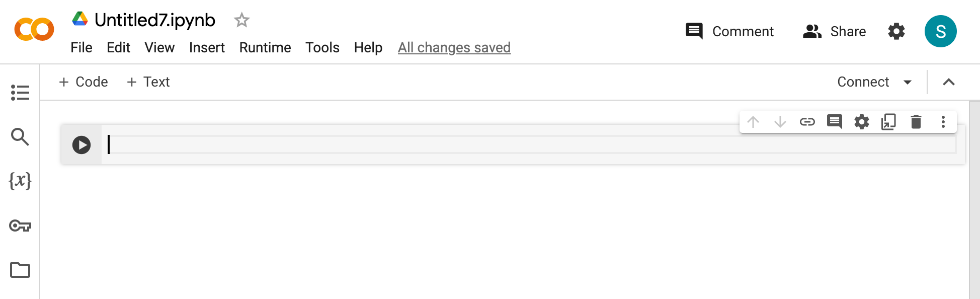Click the All changes saved link
The width and height of the screenshot is (980, 299).
(x=454, y=47)
